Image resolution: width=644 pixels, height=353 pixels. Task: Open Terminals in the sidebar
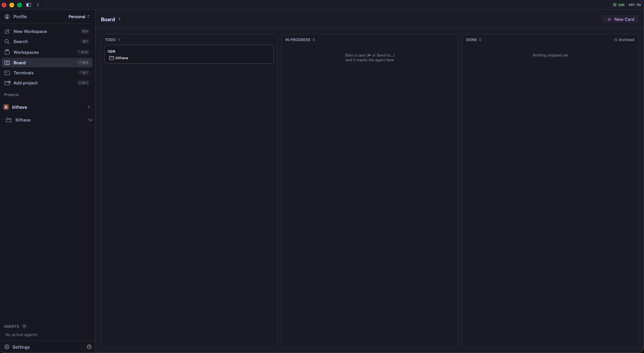47,73
